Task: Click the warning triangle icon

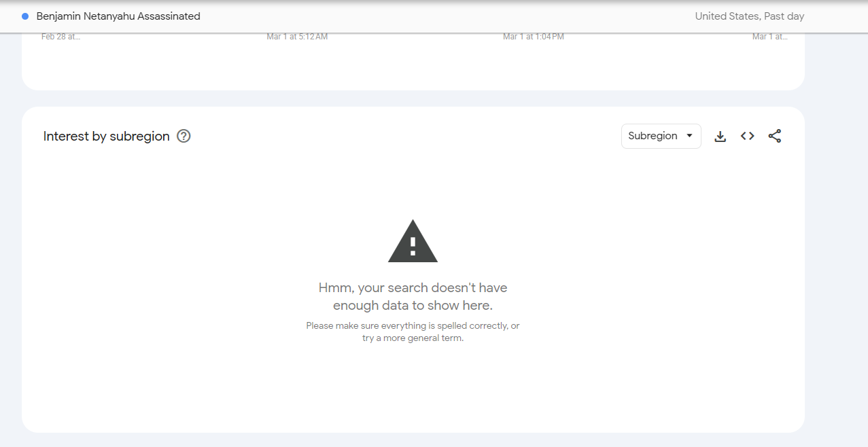Action: 413,241
